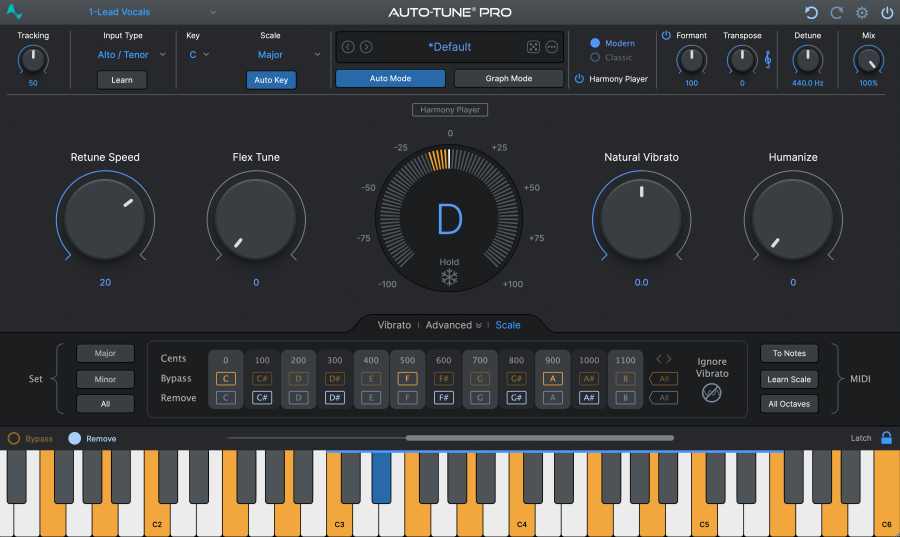Toggle Remove for note C

[226, 398]
